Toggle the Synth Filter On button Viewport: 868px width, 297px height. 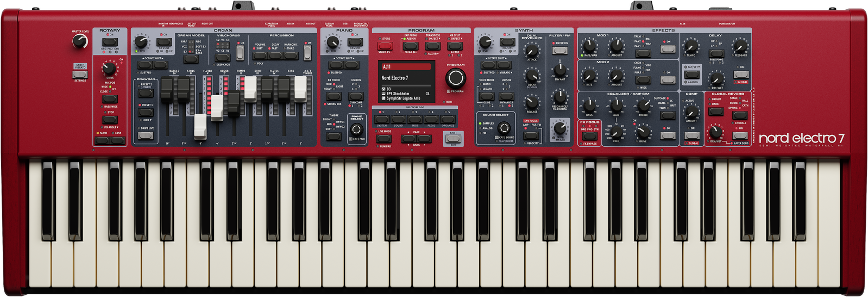pyautogui.click(x=559, y=51)
